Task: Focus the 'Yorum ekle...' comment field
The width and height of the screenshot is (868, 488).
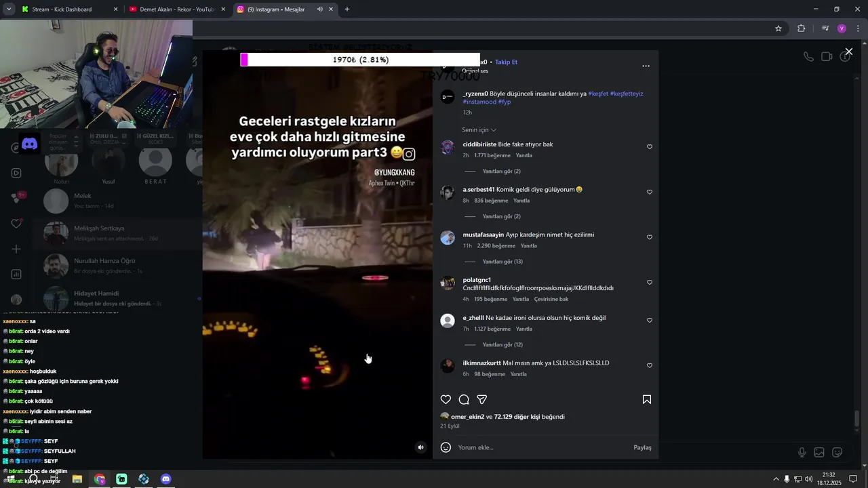Action: (x=542, y=447)
